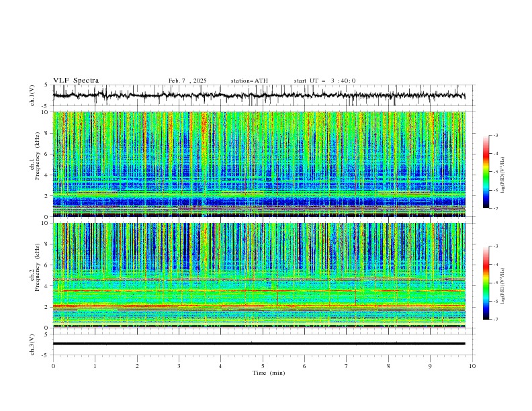The width and height of the screenshot is (532, 411).
Task: Select the "start UT = 3 :40: 0" text
Action: click(x=324, y=81)
